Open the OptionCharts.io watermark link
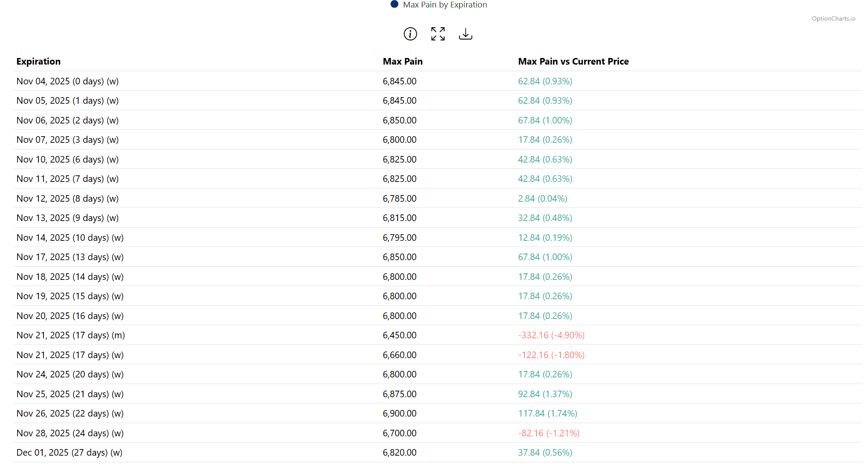 (x=833, y=18)
